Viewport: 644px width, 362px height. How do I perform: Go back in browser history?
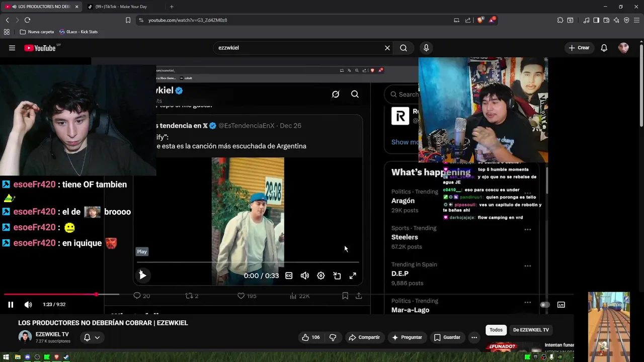[x=7, y=20]
